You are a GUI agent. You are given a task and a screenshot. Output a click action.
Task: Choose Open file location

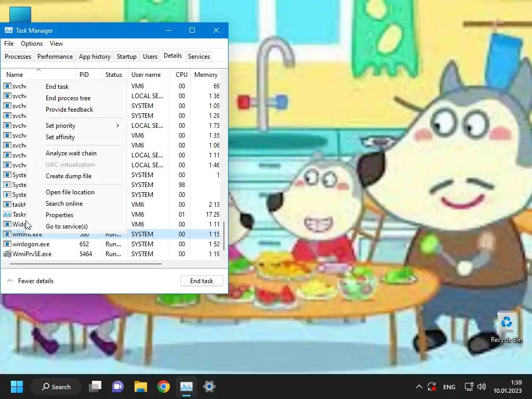pyautogui.click(x=70, y=192)
